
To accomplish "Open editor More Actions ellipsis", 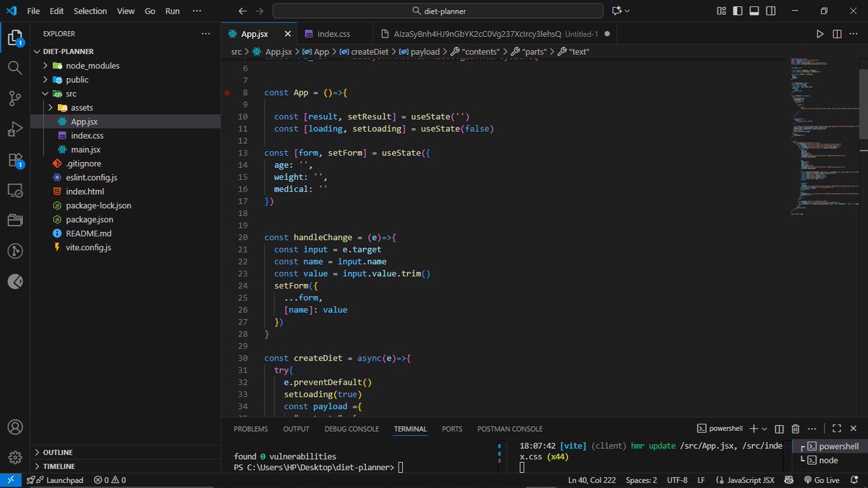I will coord(854,34).
